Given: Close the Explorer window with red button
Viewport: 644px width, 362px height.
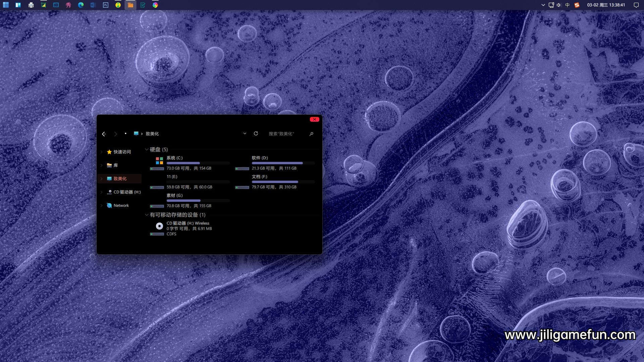Looking at the screenshot, I should (315, 119).
